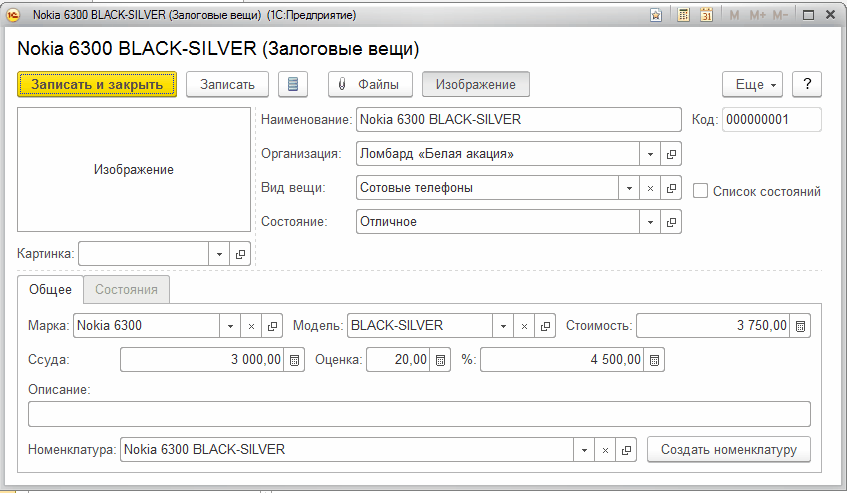Click the Наименование text field
The width and height of the screenshot is (847, 493).
519,120
